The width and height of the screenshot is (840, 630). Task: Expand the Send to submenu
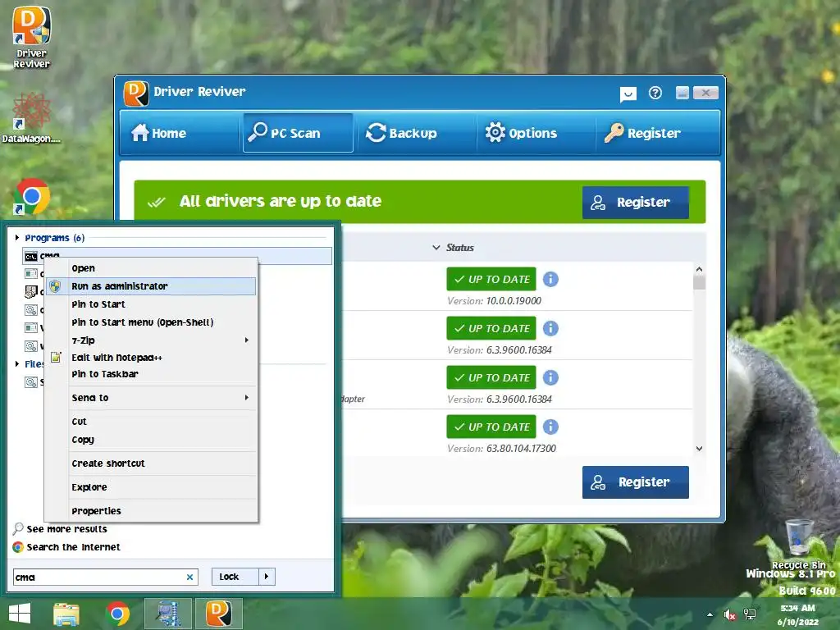151,398
